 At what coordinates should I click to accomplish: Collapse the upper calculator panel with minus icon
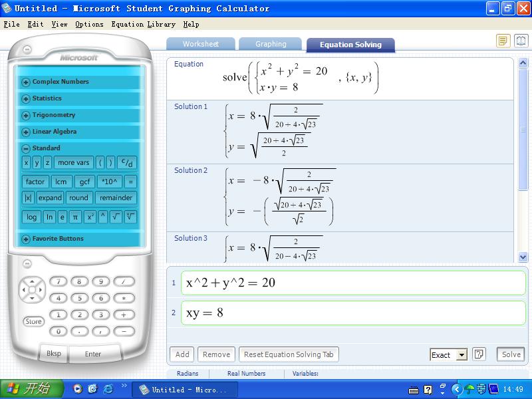pyautogui.click(x=27, y=49)
